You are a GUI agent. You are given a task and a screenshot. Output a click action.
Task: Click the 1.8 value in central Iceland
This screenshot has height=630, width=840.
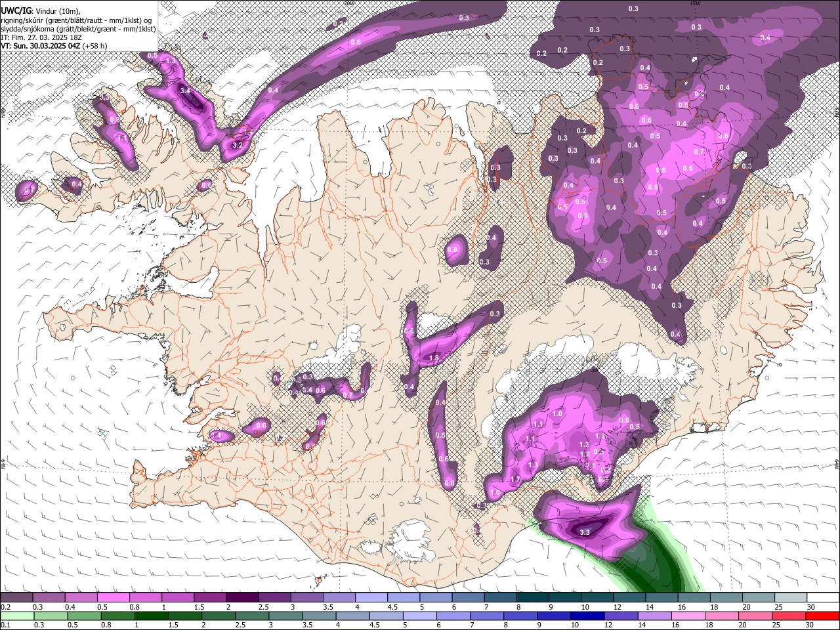433,358
